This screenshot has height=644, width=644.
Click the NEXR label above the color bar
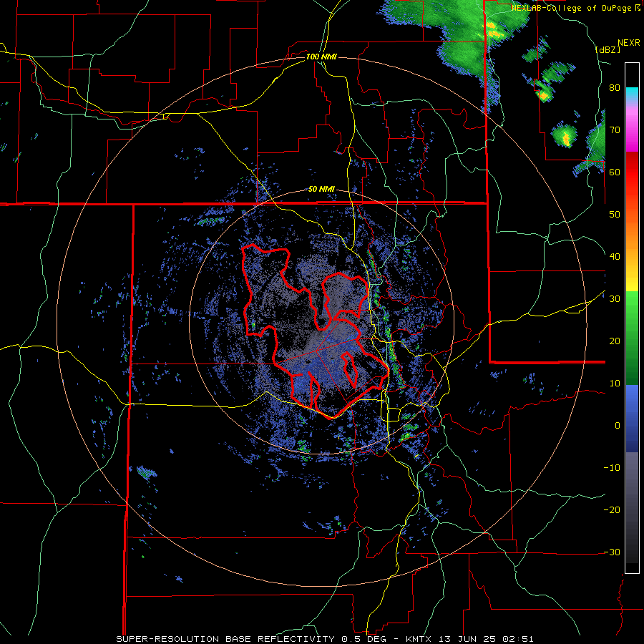(628, 43)
